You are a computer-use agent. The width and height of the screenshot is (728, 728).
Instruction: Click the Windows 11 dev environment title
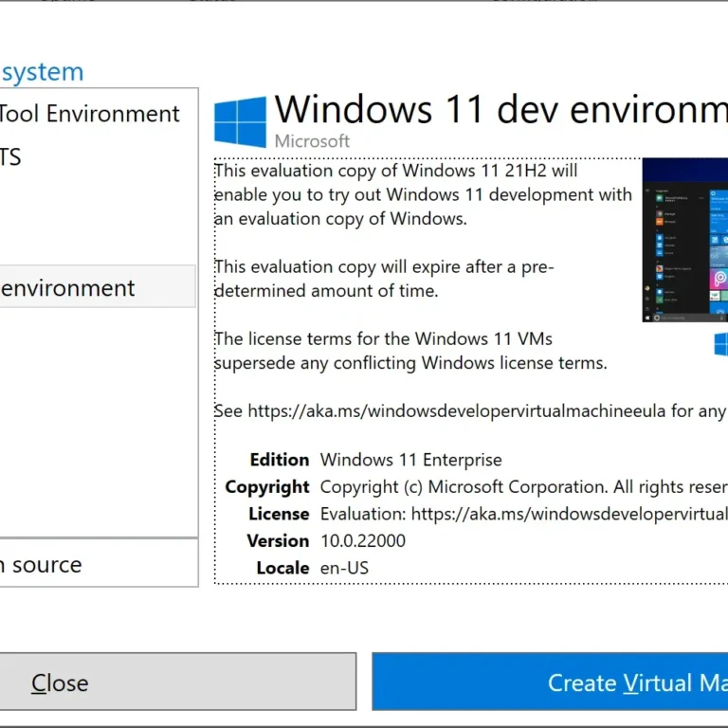500,110
